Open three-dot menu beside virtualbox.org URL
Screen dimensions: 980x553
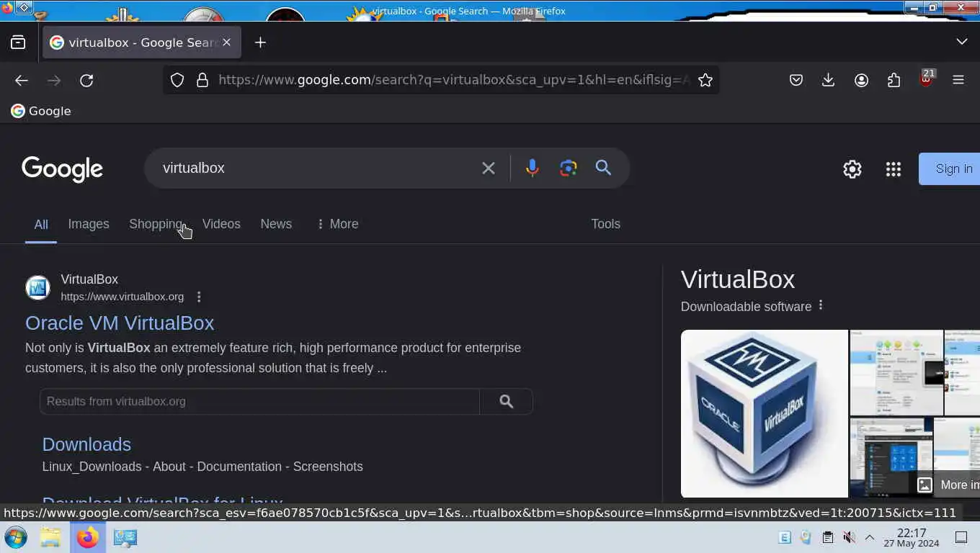[x=199, y=297]
